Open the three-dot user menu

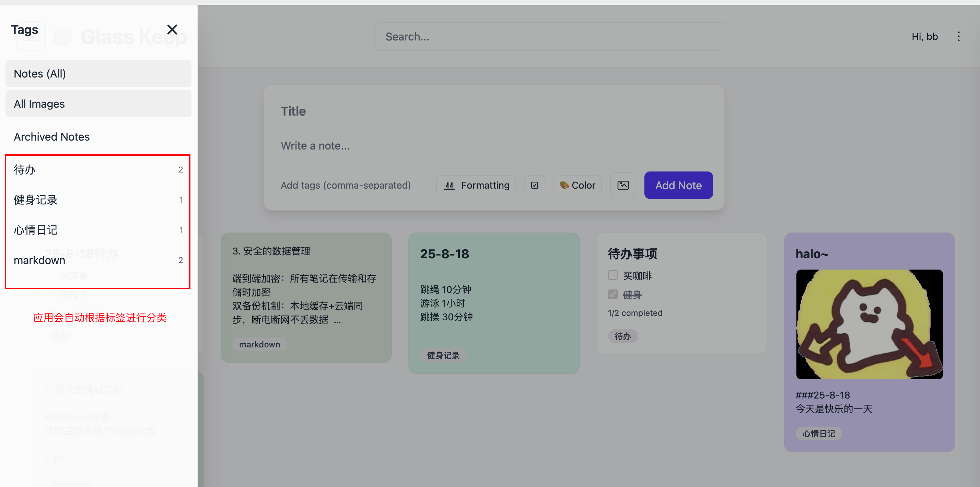pyautogui.click(x=958, y=36)
